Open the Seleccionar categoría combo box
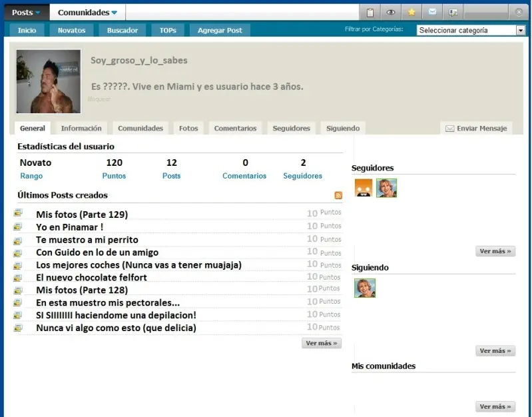Viewport: 532px width, 417px height. point(471,30)
